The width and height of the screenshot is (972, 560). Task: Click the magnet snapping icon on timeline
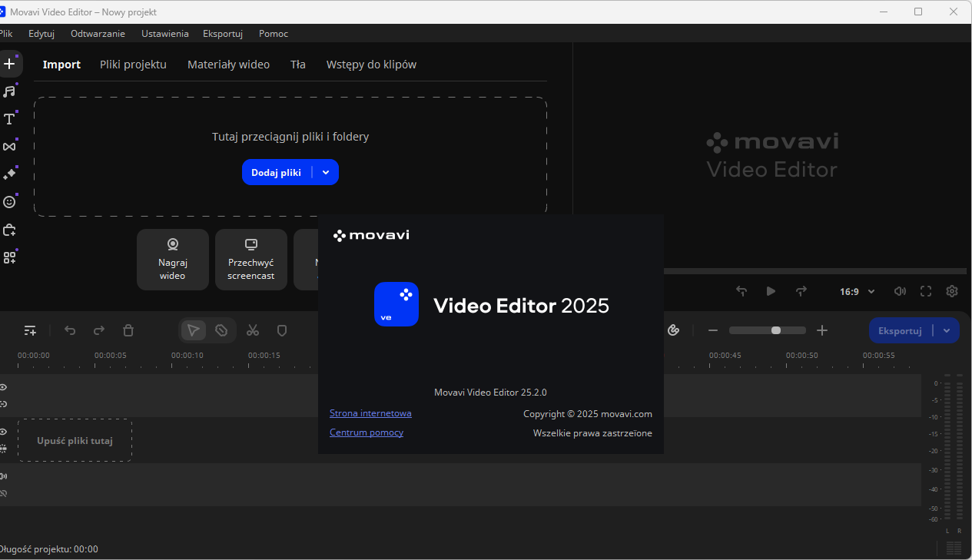[x=674, y=330]
